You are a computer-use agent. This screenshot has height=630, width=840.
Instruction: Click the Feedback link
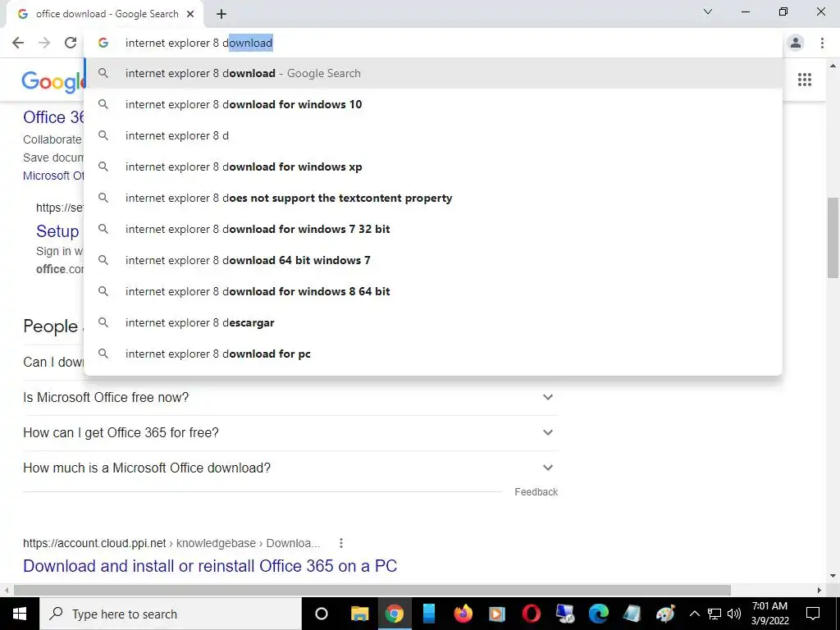[536, 492]
